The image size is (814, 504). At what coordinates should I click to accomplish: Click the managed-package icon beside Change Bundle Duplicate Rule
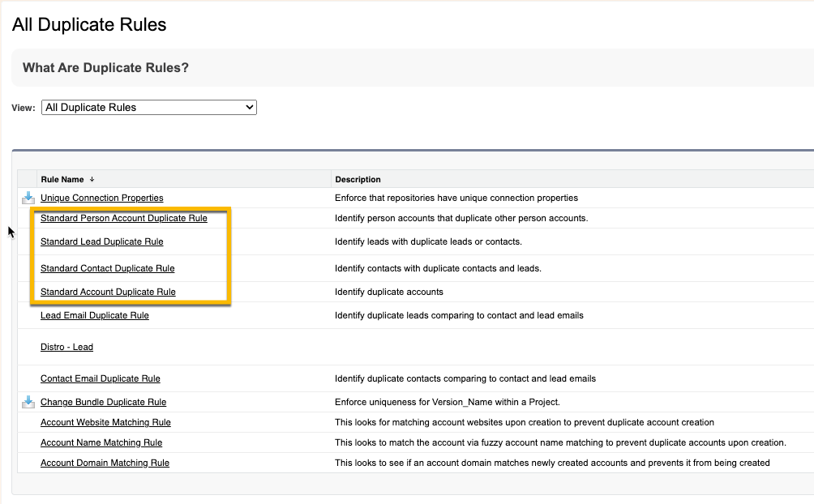click(28, 402)
